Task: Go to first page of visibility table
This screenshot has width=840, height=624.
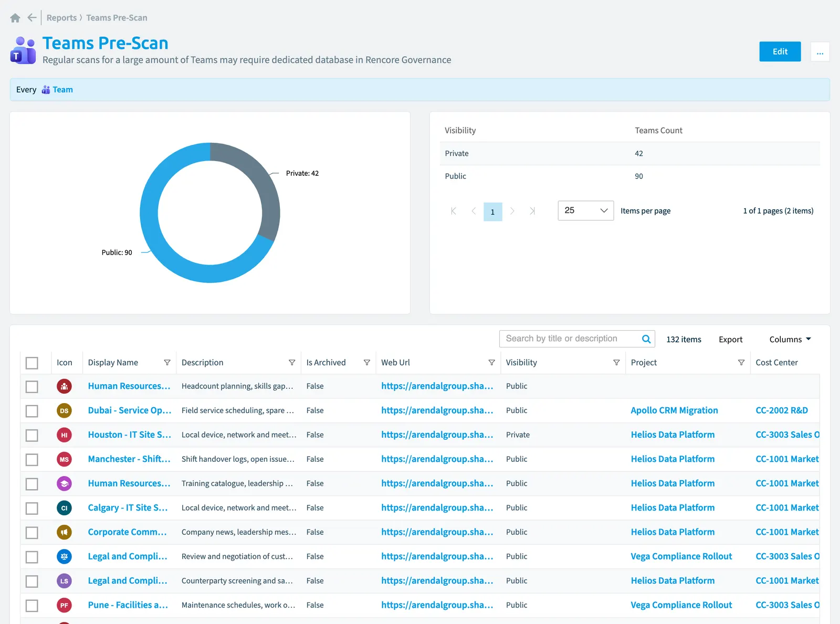Action: click(454, 211)
